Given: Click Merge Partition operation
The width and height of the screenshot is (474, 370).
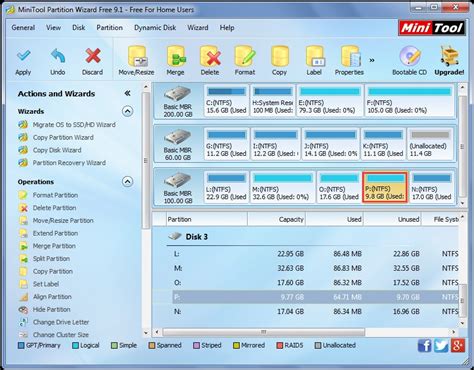Looking at the screenshot, I should coord(48,246).
